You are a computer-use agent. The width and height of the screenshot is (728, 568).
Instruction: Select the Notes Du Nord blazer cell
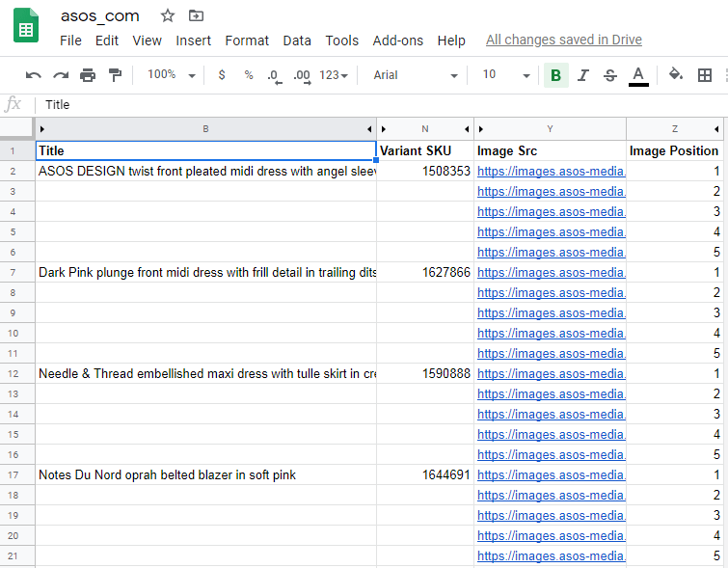(x=205, y=475)
